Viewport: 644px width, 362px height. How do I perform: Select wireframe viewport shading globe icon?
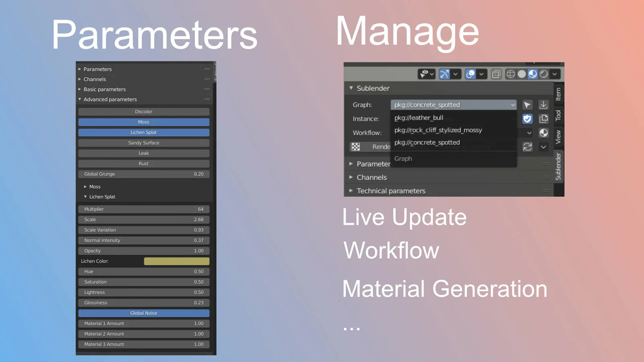coord(510,74)
